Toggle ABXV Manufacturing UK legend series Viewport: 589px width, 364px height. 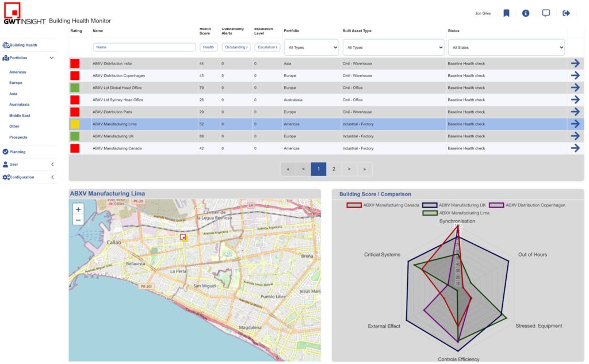pos(454,205)
